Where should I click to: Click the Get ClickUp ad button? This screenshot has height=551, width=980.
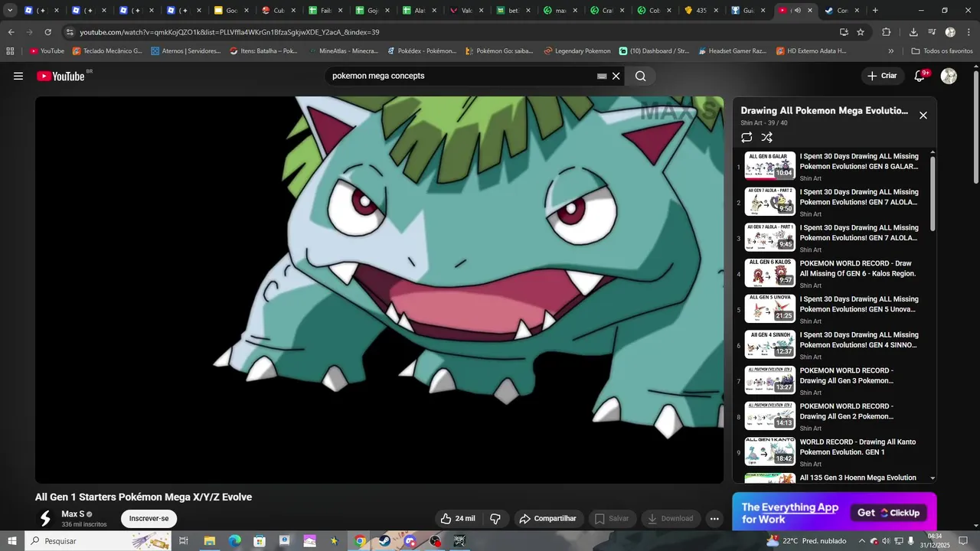[888, 513]
